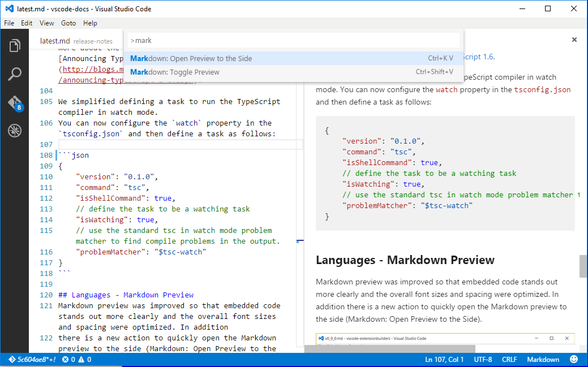Open the View menu
The width and height of the screenshot is (588, 367).
[46, 23]
